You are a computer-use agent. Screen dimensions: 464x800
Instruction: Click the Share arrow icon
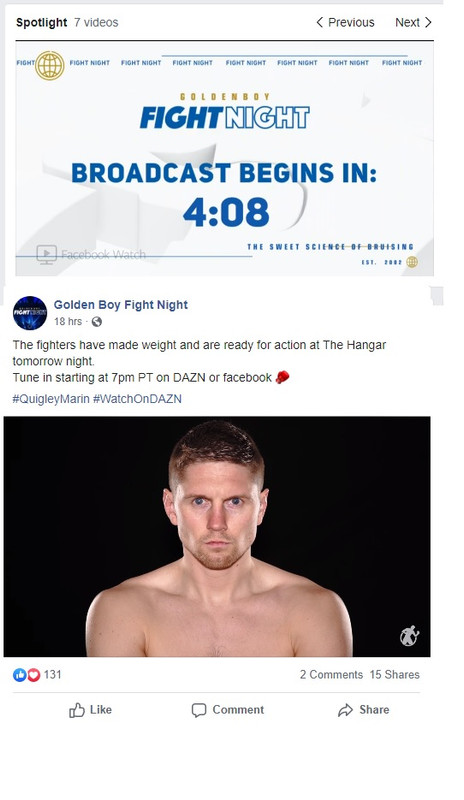[x=346, y=710]
